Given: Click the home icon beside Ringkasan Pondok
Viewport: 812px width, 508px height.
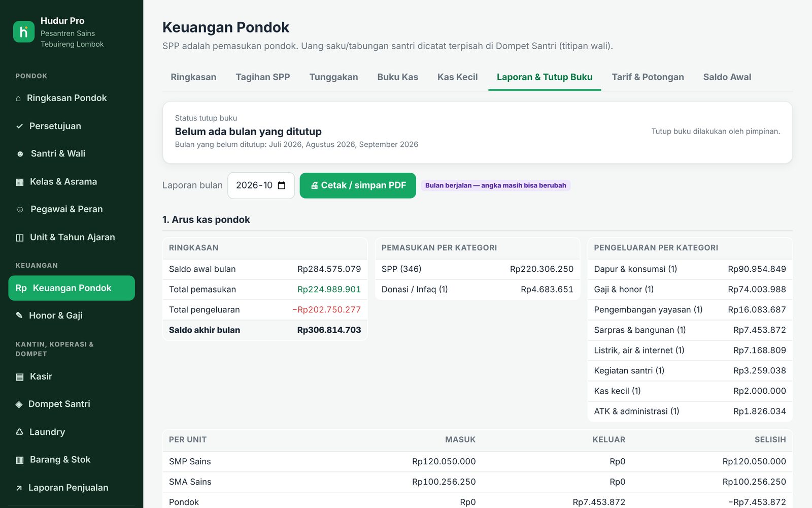Looking at the screenshot, I should click(18, 99).
